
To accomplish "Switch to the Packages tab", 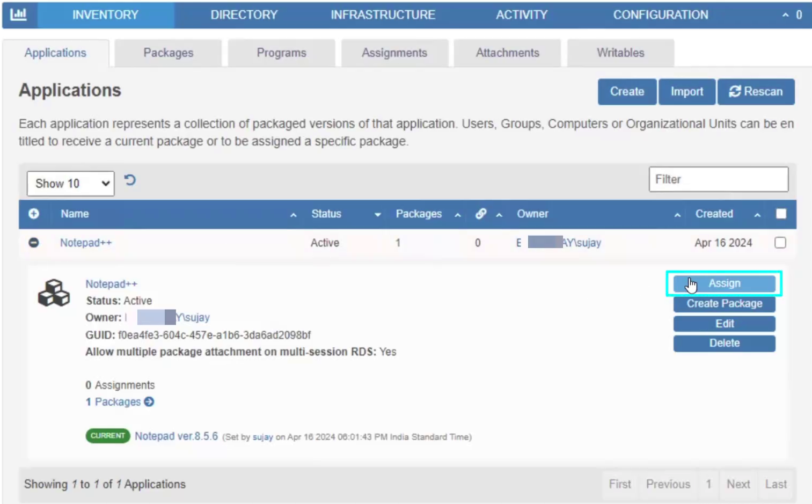I will [168, 53].
